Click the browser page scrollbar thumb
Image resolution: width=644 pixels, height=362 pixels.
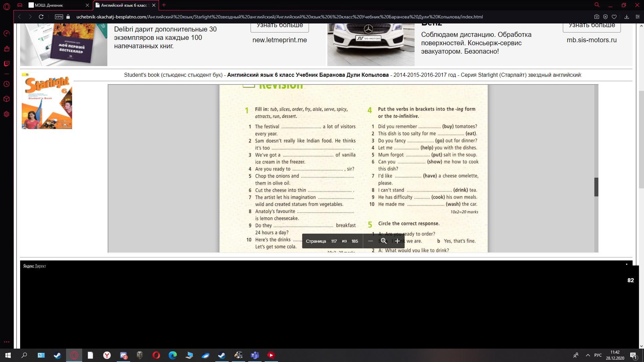coord(641,139)
